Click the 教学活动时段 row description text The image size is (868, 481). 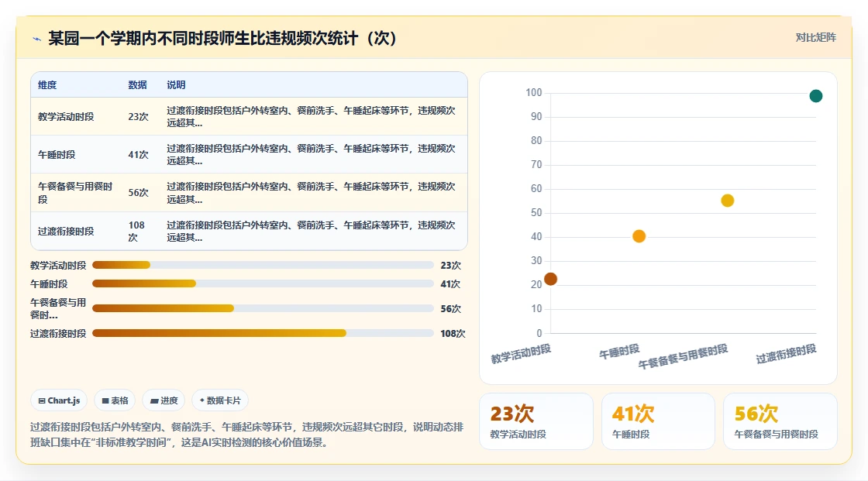tap(311, 117)
